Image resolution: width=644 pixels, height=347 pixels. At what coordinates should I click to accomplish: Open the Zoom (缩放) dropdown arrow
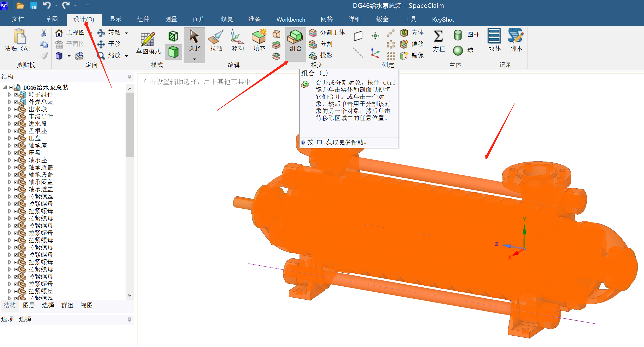click(x=127, y=56)
